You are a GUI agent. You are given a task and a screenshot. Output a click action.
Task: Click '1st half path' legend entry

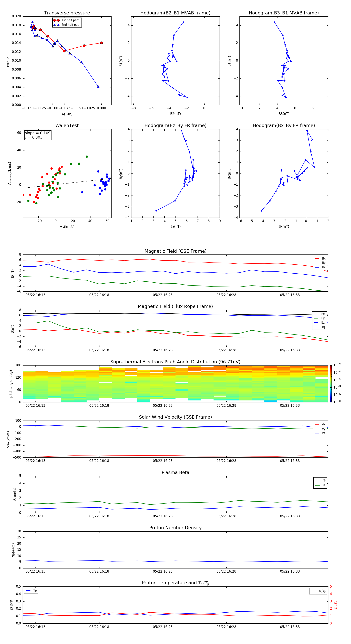pos(66,20)
